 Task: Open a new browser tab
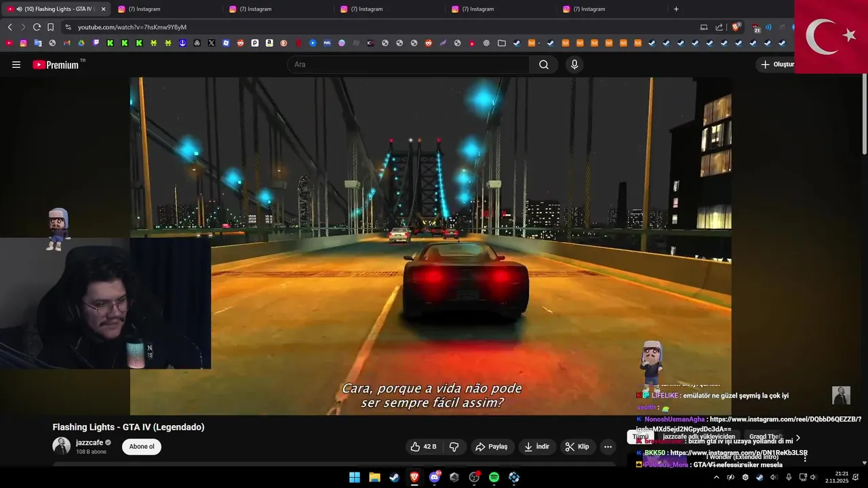(676, 9)
